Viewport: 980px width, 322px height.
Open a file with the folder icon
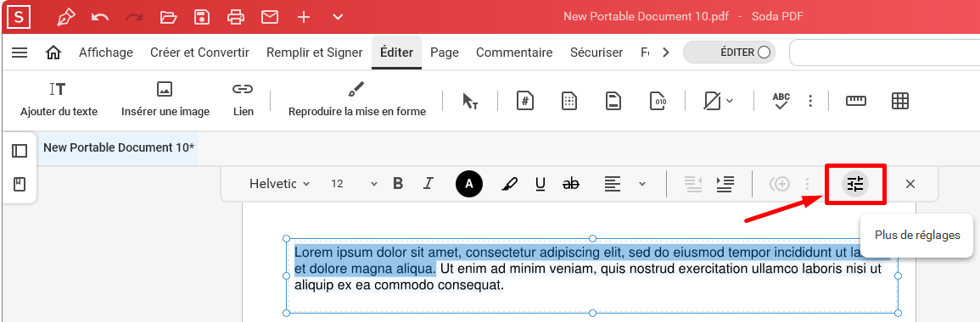pos(168,17)
